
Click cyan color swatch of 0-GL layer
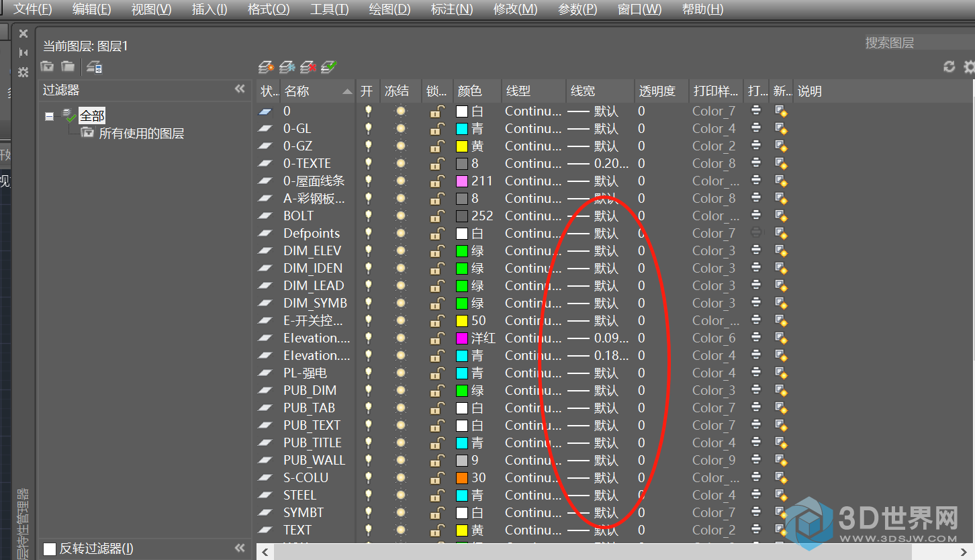pyautogui.click(x=462, y=128)
